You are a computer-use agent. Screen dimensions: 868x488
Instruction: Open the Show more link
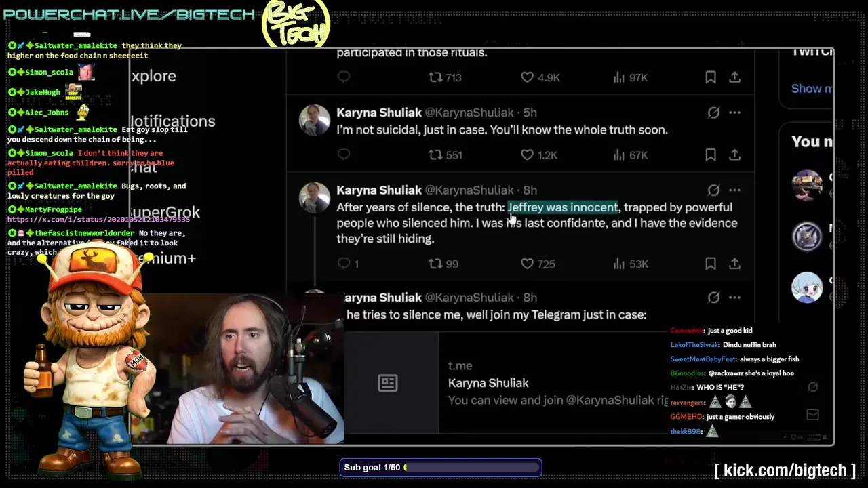tap(812, 88)
